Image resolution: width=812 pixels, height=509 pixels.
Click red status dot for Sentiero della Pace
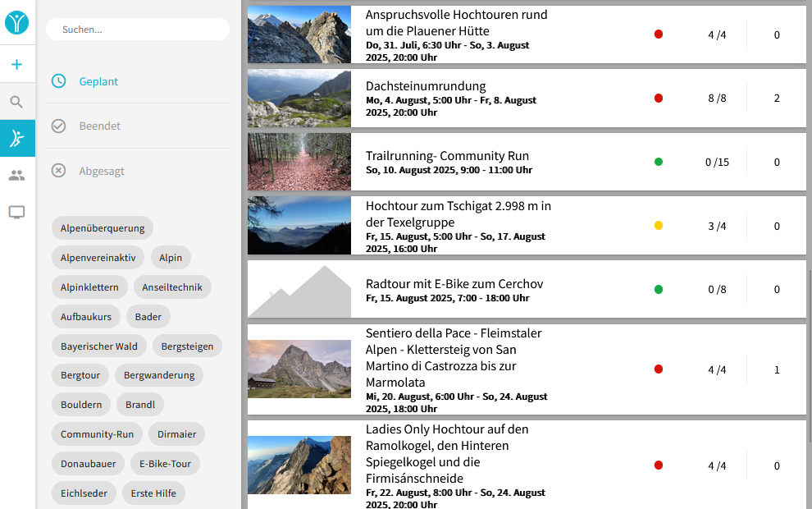659,369
